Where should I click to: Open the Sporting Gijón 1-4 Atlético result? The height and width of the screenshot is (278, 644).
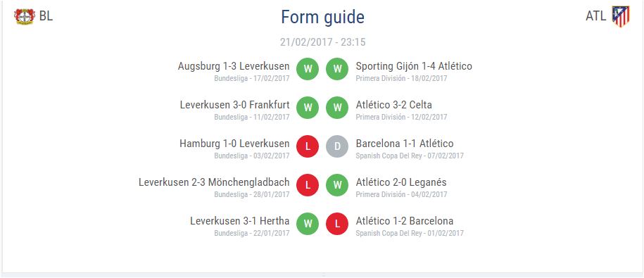click(x=414, y=66)
